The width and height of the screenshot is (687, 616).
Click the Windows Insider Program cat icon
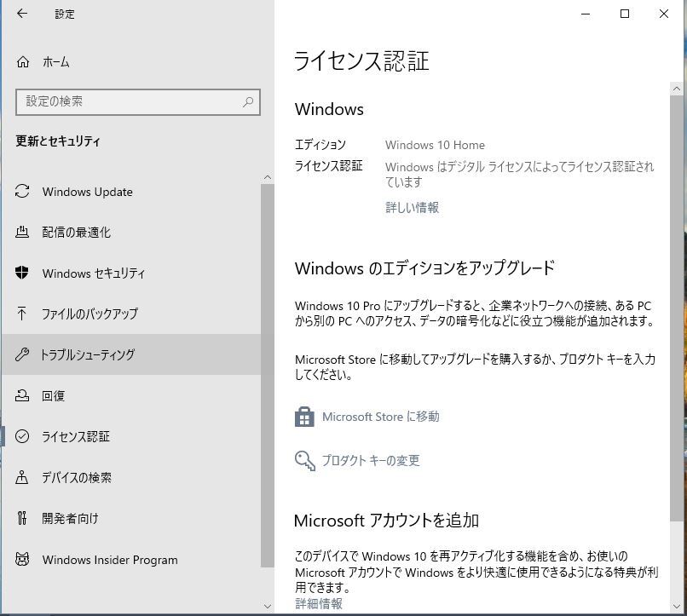22,559
